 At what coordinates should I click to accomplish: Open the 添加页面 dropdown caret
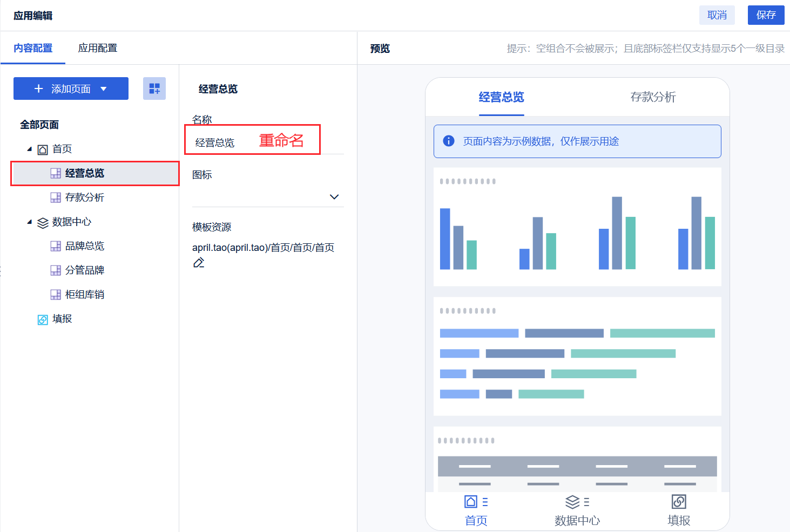coord(104,89)
